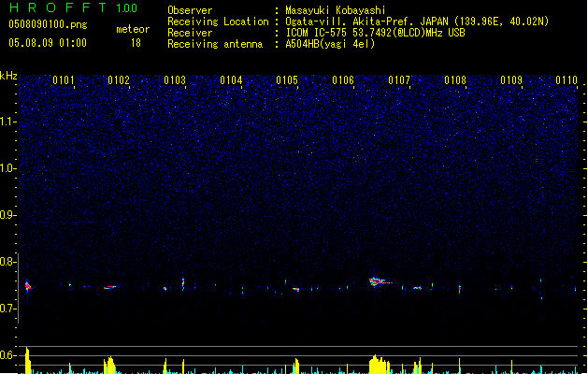Click the Receiving Location label
This screenshot has height=374, width=588.
pos(218,22)
